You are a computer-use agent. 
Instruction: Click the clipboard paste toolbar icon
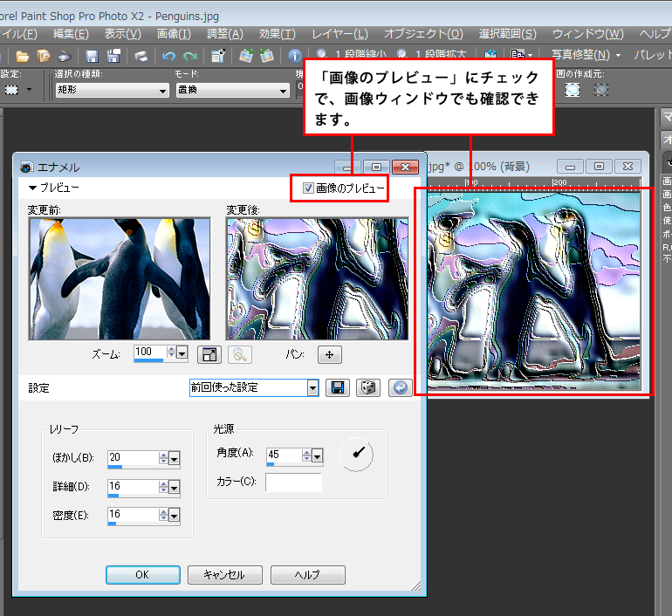518,55
